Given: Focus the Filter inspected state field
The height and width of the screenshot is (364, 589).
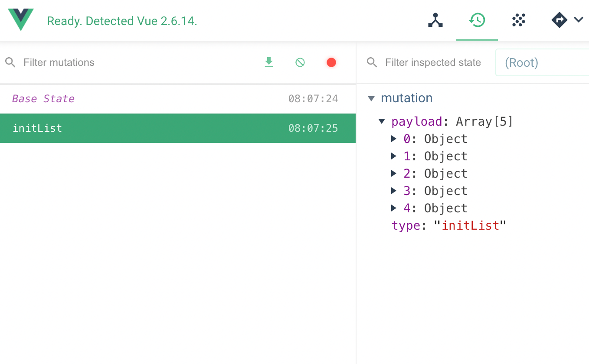Looking at the screenshot, I should point(433,62).
